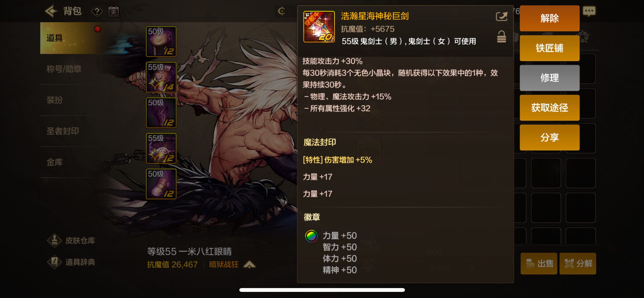Select the 50级 boots equipment slot
The height and width of the screenshot is (298, 644).
coord(161,184)
